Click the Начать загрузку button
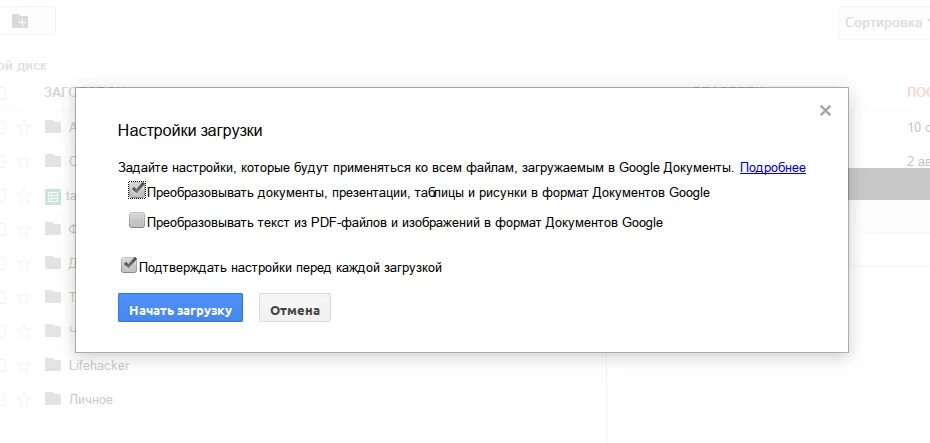The image size is (930, 443). 180,308
